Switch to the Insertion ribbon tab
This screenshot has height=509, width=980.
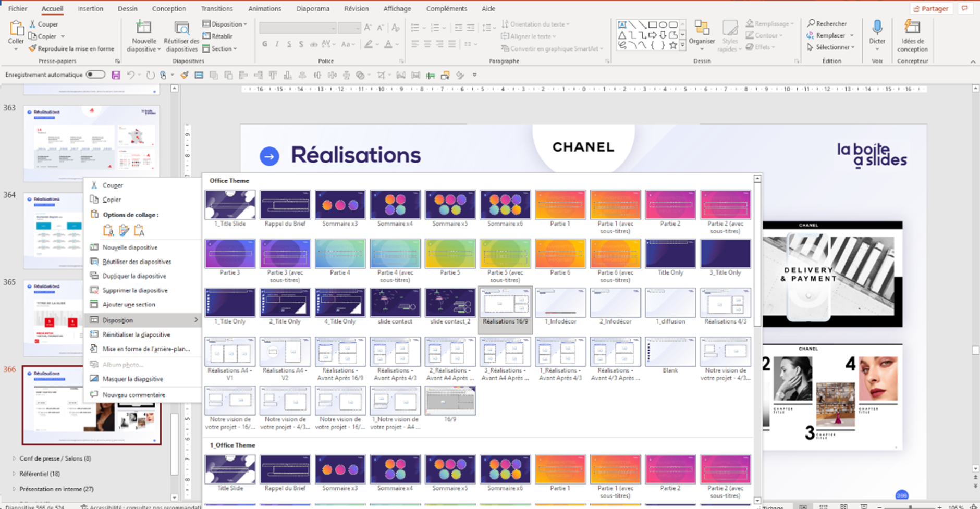[x=90, y=8]
